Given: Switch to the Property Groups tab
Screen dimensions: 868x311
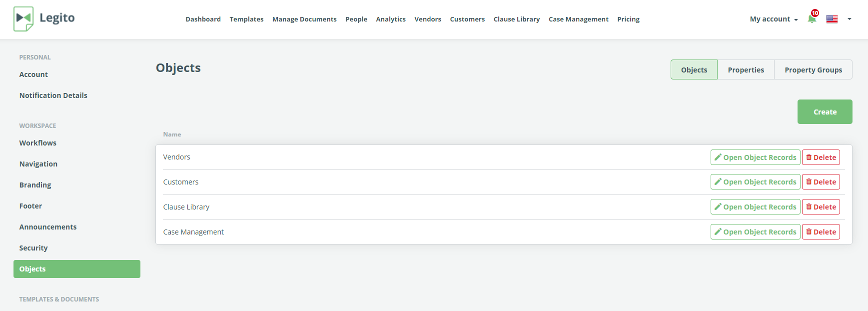Looking at the screenshot, I should click(813, 70).
